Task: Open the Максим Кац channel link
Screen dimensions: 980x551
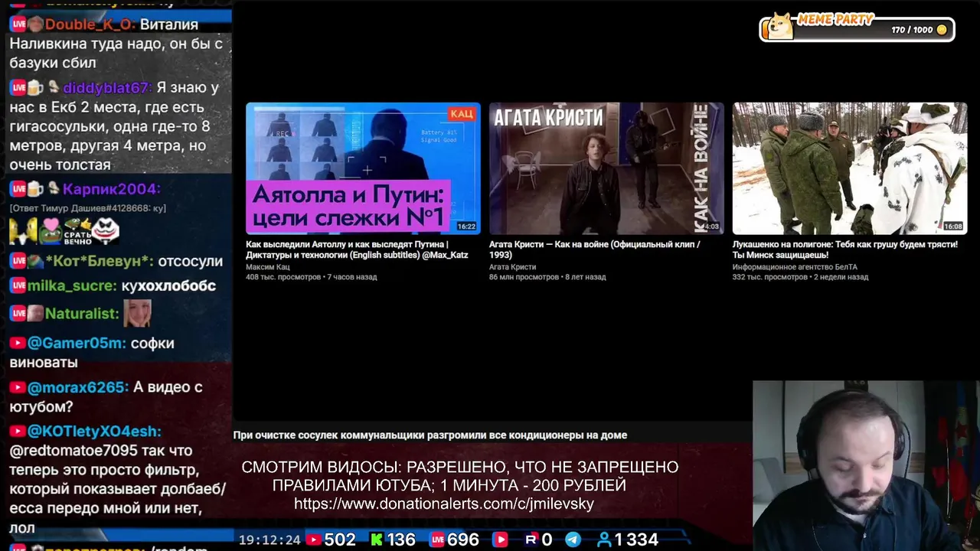Action: coord(267,267)
